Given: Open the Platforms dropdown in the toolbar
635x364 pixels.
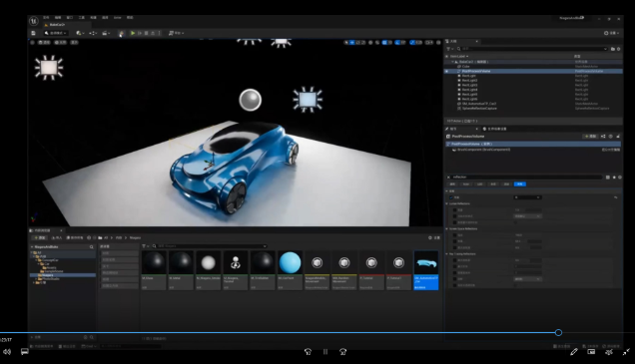Looking at the screenshot, I should [x=176, y=33].
